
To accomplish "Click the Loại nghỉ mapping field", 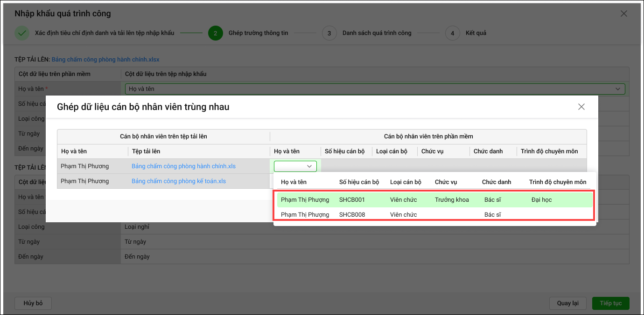I will 373,227.
